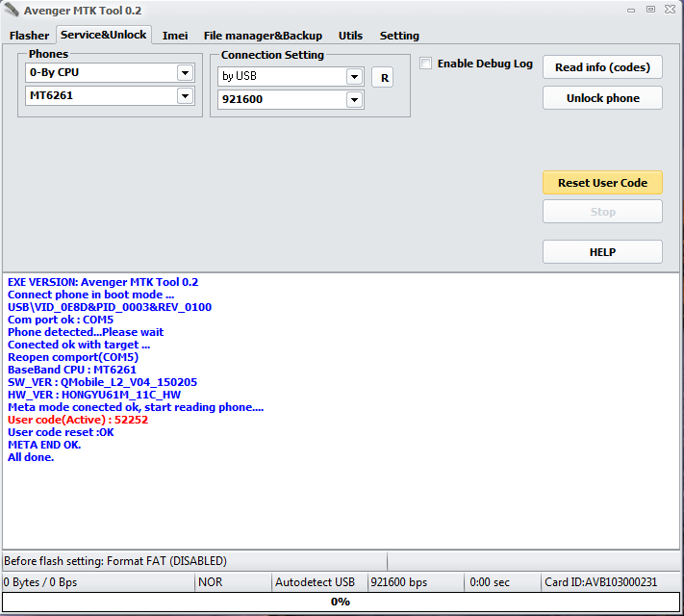Screen dimensions: 684x616
Task: Expand the by USB connection dropdown
Action: [355, 77]
